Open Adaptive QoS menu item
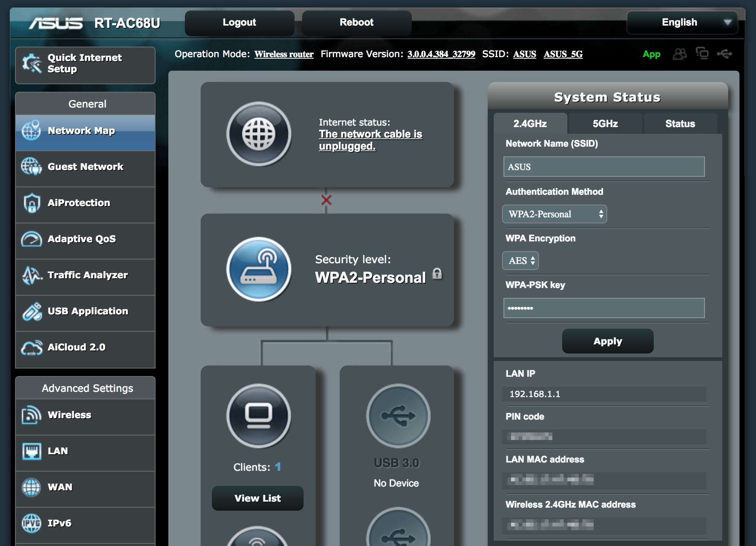 (82, 239)
